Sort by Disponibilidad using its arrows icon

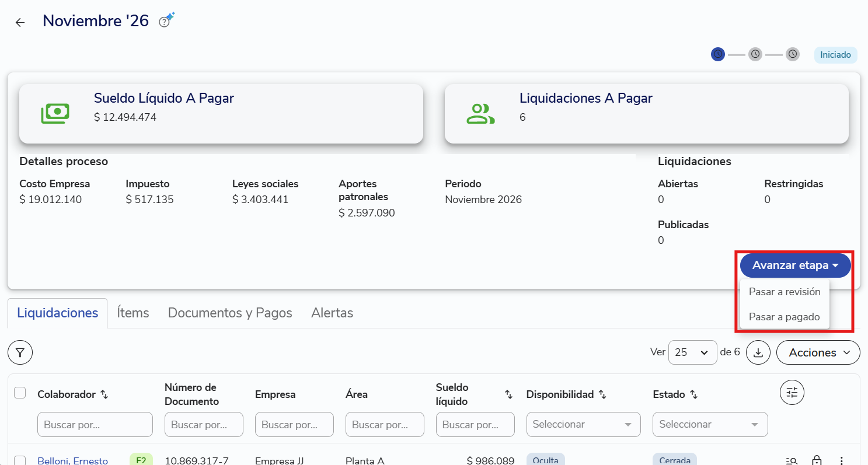[602, 395]
